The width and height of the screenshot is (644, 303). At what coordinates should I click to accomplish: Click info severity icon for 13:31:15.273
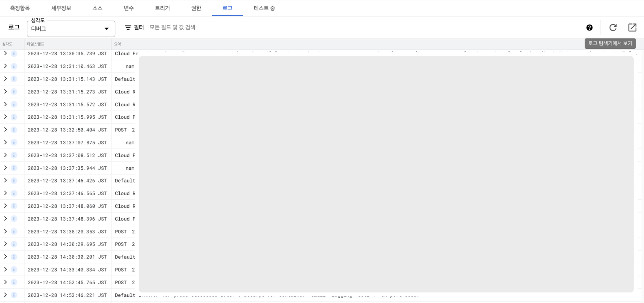14,92
